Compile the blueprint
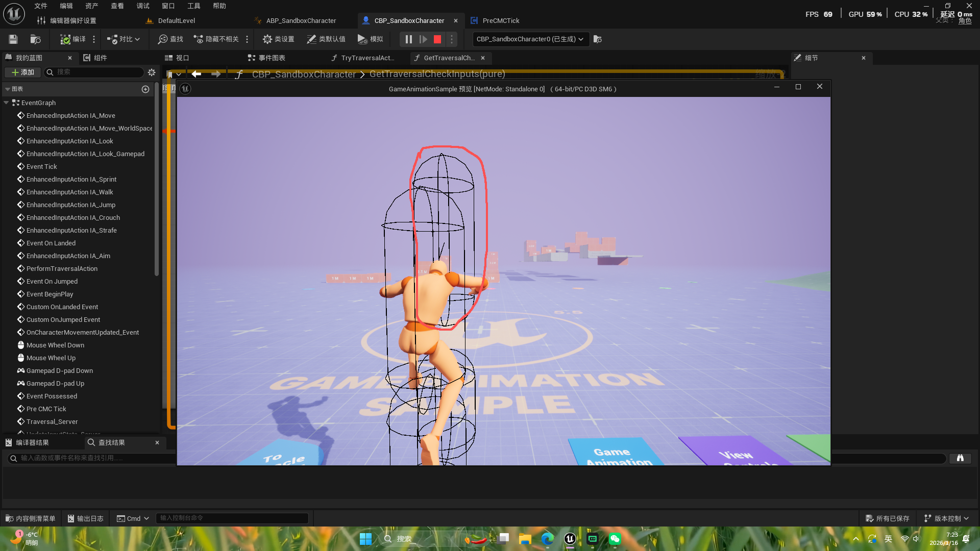 (73, 39)
